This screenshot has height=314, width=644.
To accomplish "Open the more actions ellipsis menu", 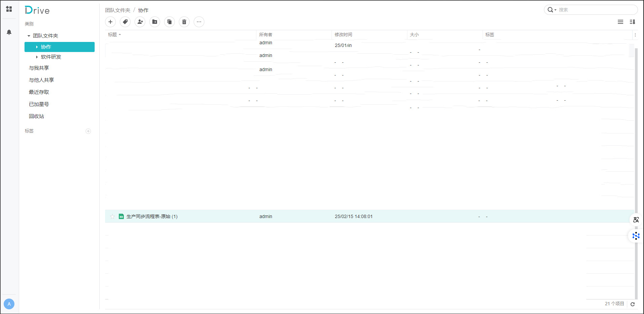I will click(x=199, y=22).
